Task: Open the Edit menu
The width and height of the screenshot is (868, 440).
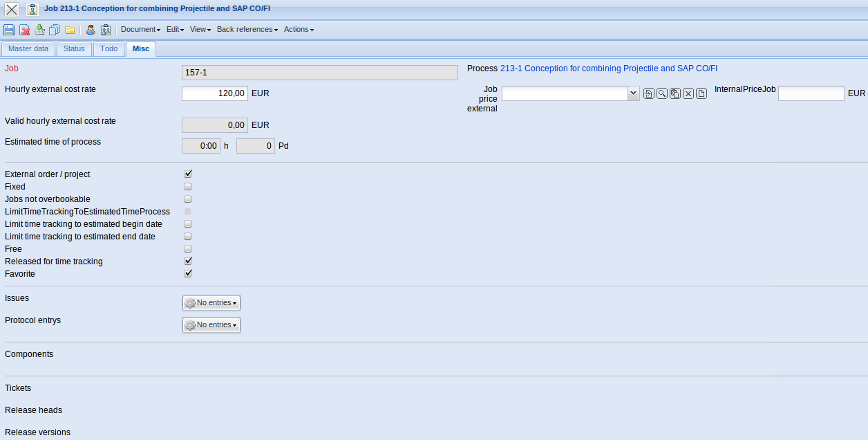Action: 174,30
